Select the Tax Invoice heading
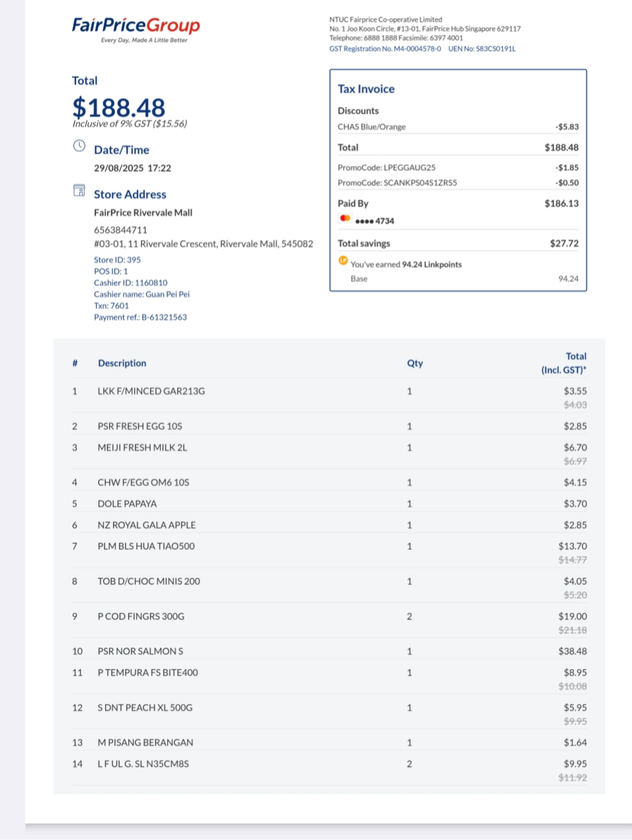Viewport: 632px width, 840px height. coord(366,89)
